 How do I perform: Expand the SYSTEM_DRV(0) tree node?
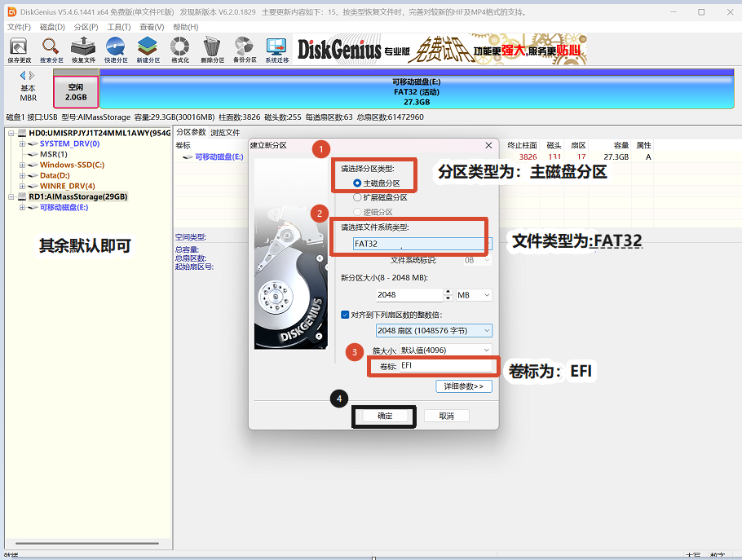(22, 143)
